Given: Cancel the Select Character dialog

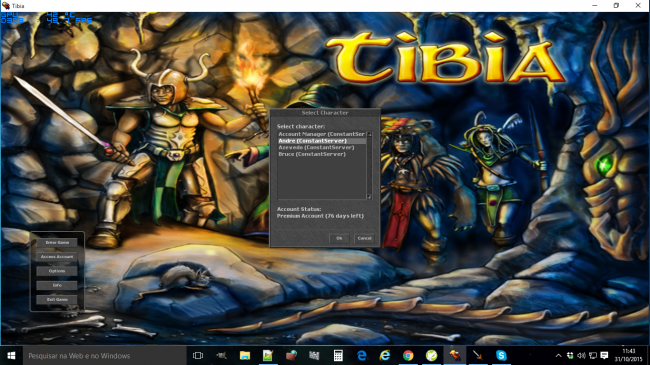Looking at the screenshot, I should click(x=364, y=238).
